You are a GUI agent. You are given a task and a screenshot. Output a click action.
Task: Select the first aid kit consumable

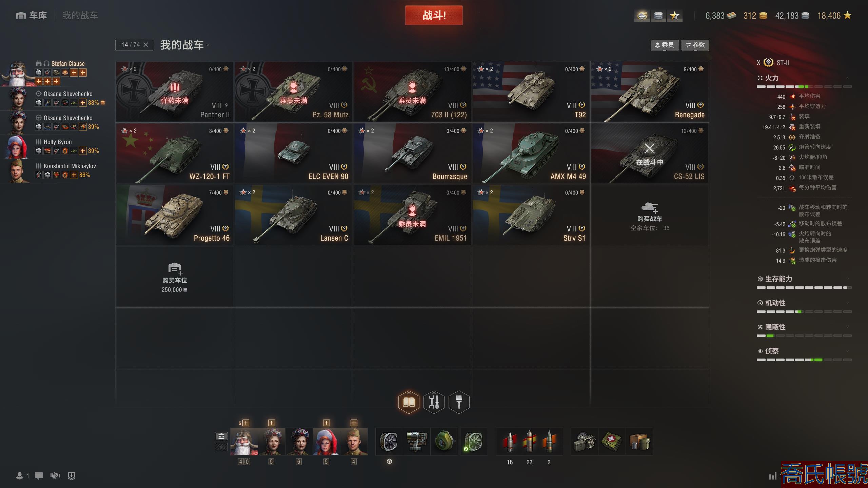coord(612,442)
